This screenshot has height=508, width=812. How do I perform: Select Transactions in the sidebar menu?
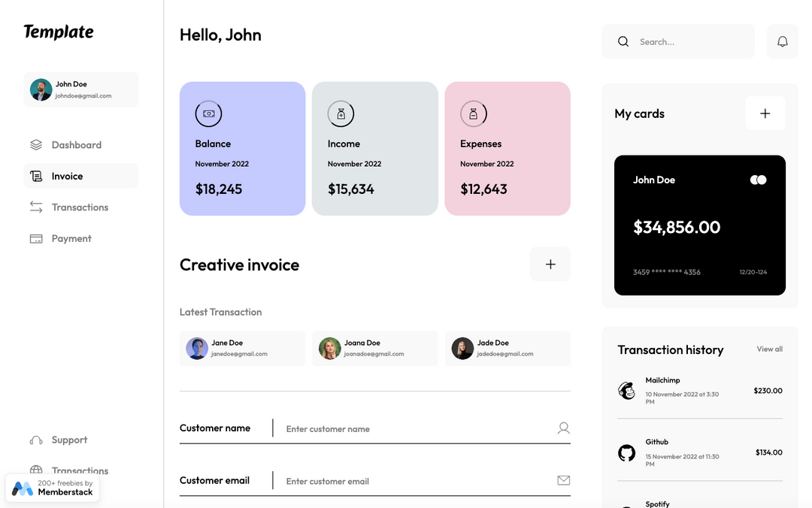click(x=36, y=207)
